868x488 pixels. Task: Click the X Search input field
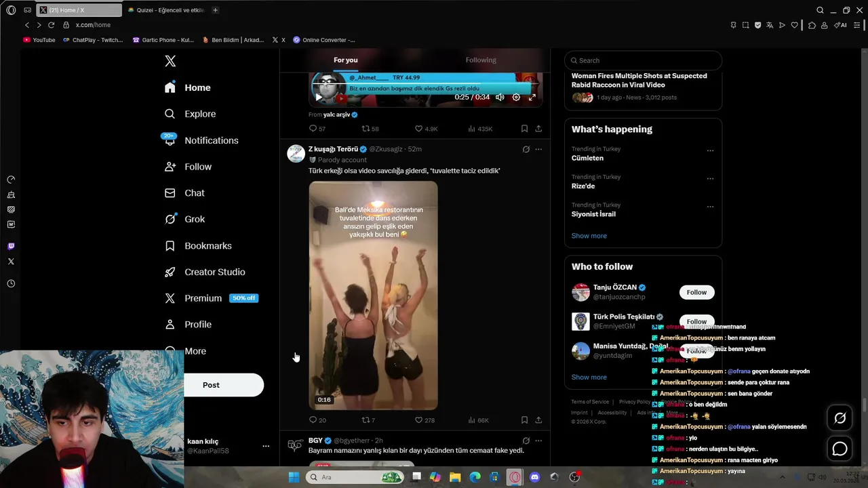click(x=643, y=60)
